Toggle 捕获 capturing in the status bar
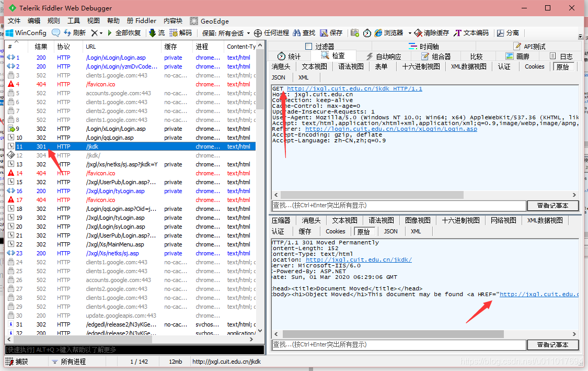The height and width of the screenshot is (371, 588). tap(17, 362)
